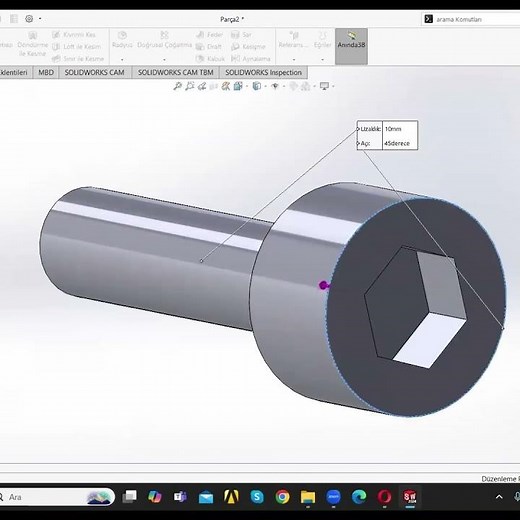Screen dimensions: 520x520
Task: Open dropdown arrow under Radyus
Action: (122, 60)
